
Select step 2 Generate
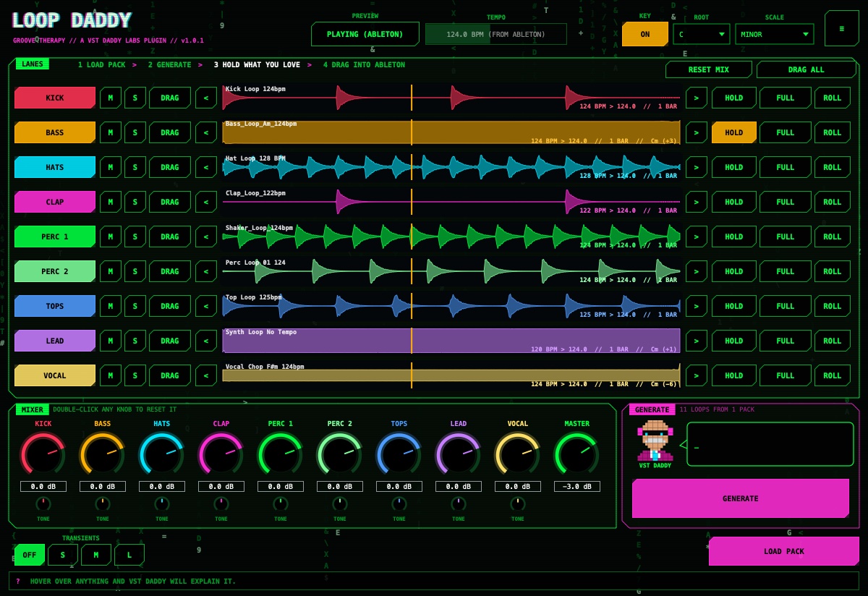point(170,65)
